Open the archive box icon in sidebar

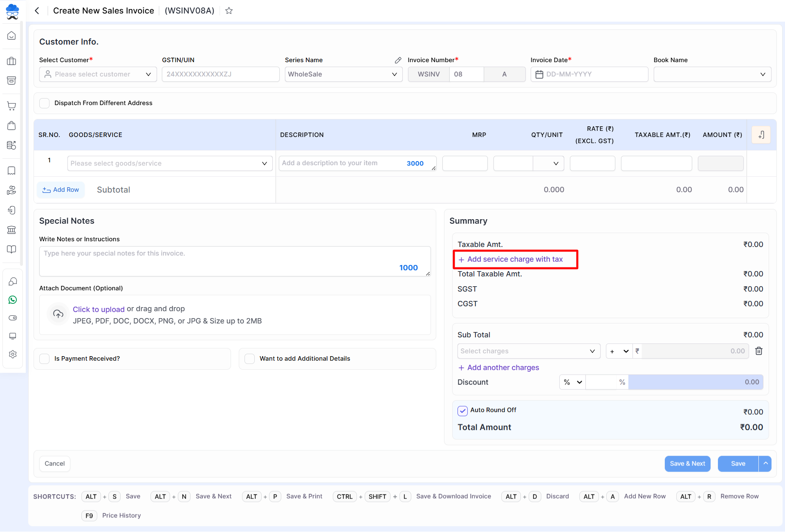pos(12,80)
